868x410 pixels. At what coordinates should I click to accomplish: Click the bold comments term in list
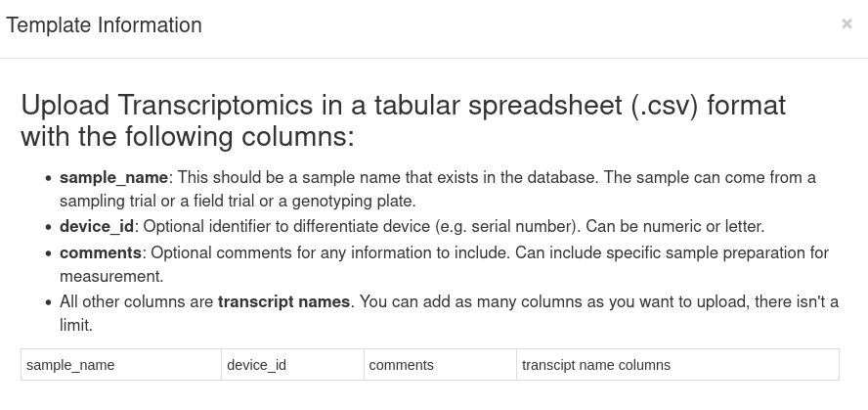(101, 253)
